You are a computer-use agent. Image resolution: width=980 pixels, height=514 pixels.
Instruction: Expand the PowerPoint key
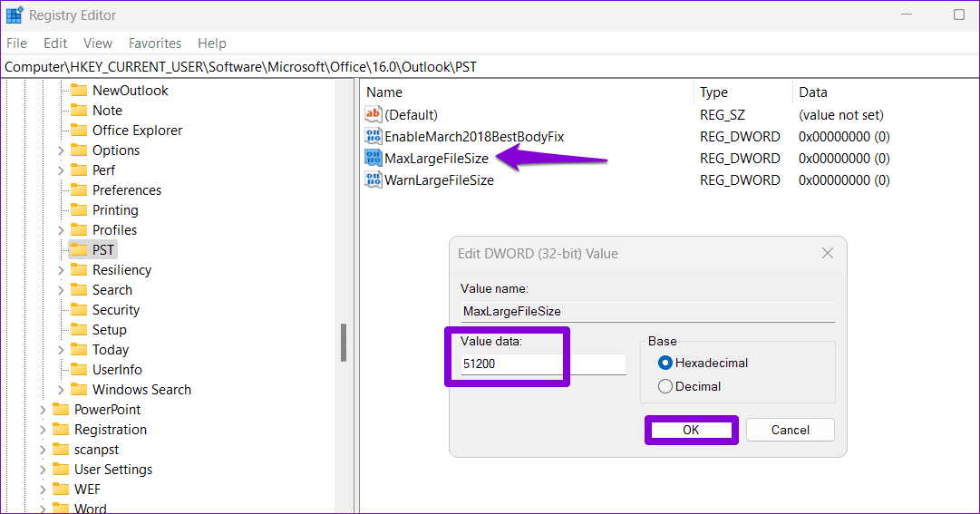(x=43, y=410)
